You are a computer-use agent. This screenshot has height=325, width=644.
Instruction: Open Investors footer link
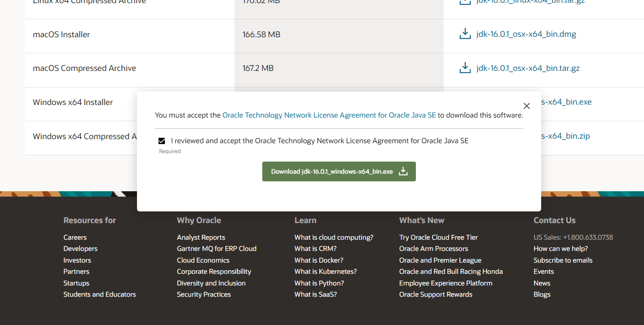pos(77,260)
